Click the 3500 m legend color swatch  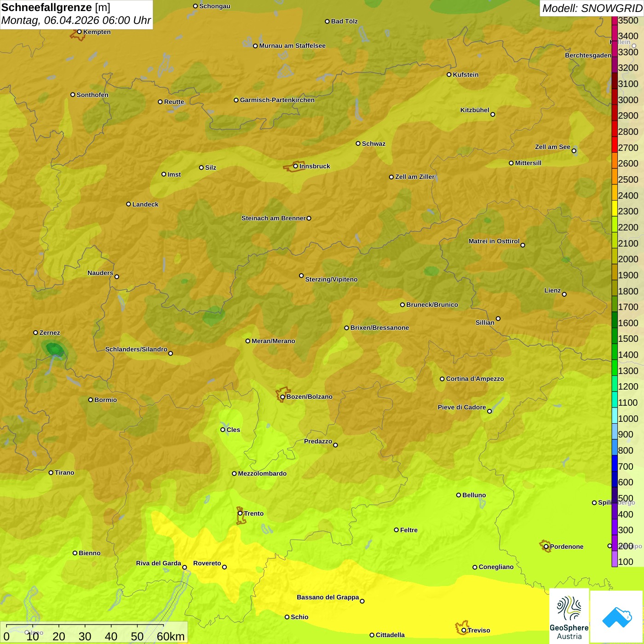[615, 20]
